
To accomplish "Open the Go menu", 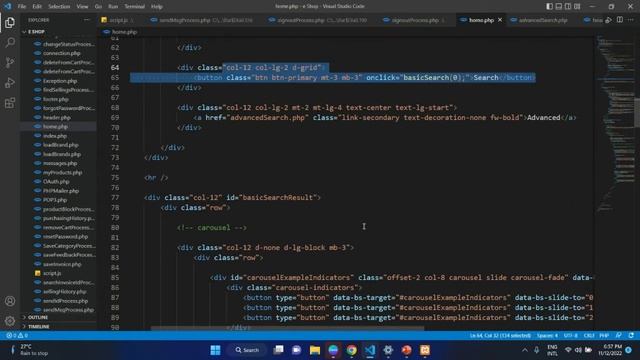I will pos(98,7).
